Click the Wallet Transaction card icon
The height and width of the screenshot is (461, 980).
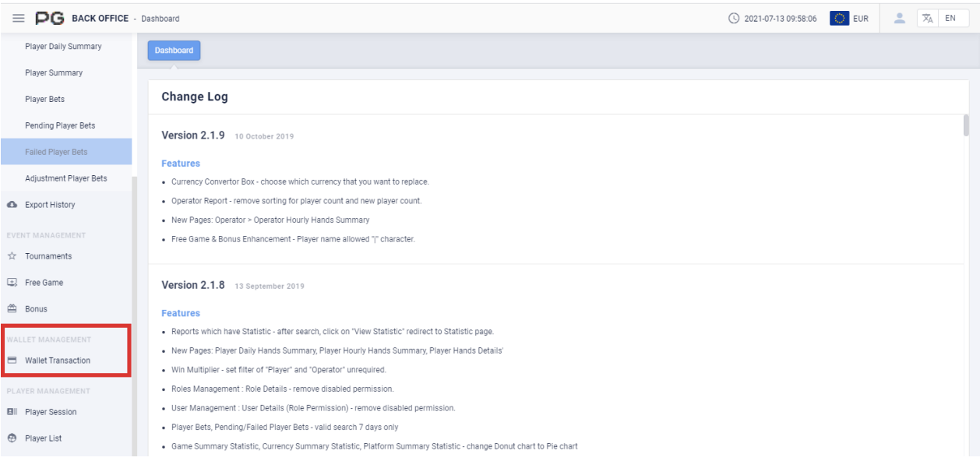tap(12, 361)
